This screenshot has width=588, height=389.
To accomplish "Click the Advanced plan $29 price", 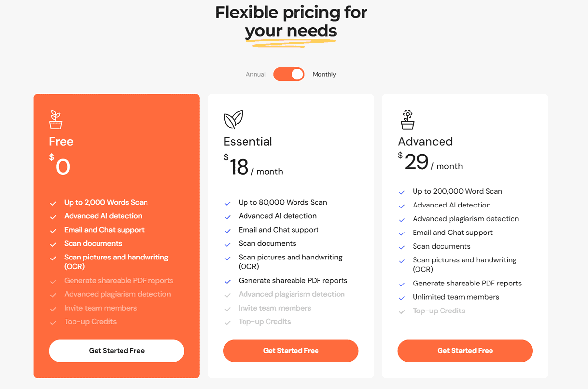I will tap(416, 162).
